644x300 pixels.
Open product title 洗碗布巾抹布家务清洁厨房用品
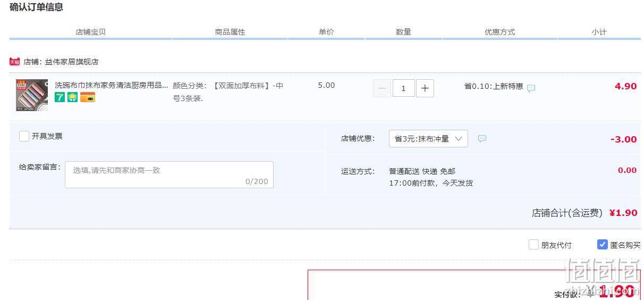tap(111, 85)
